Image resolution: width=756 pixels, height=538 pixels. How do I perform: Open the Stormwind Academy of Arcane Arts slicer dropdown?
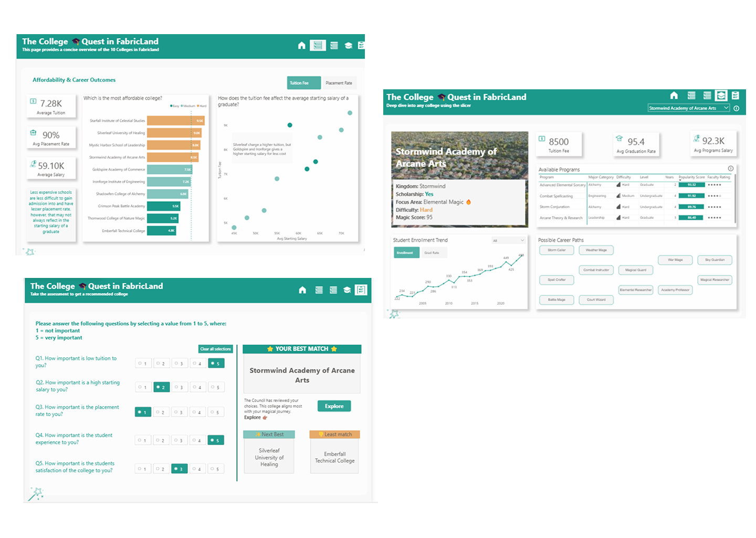click(726, 108)
